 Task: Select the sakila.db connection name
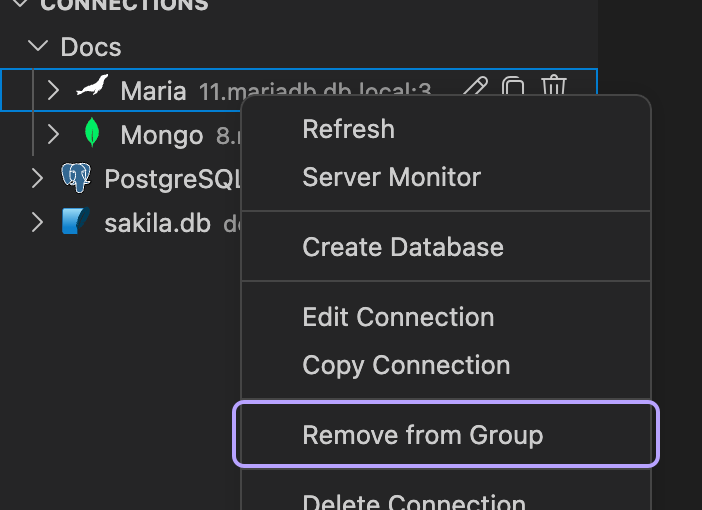click(x=158, y=223)
